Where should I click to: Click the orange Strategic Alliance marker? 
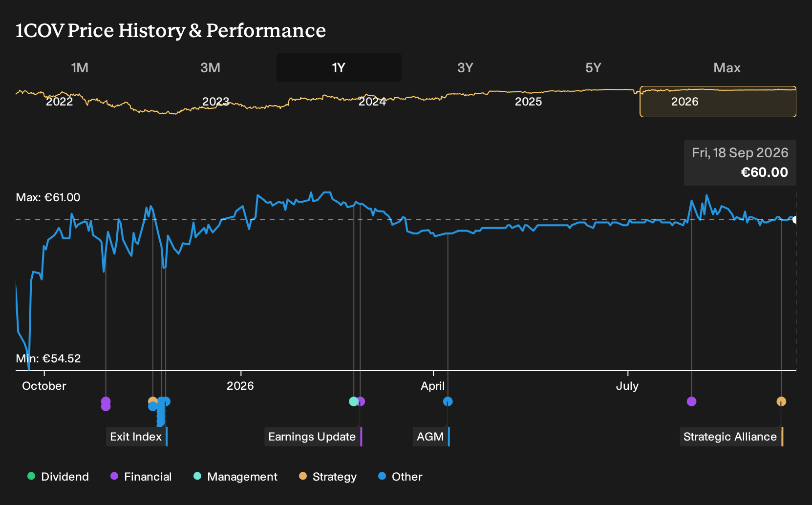[781, 401]
